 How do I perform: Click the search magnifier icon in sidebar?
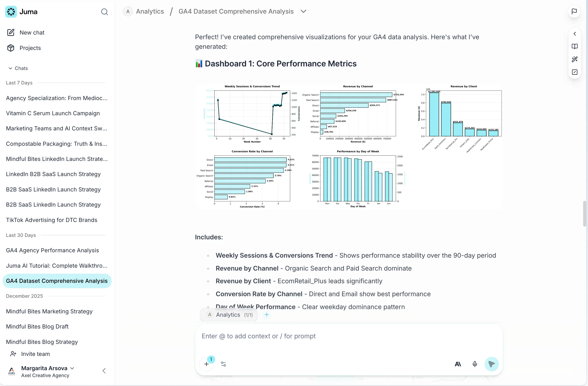(104, 12)
